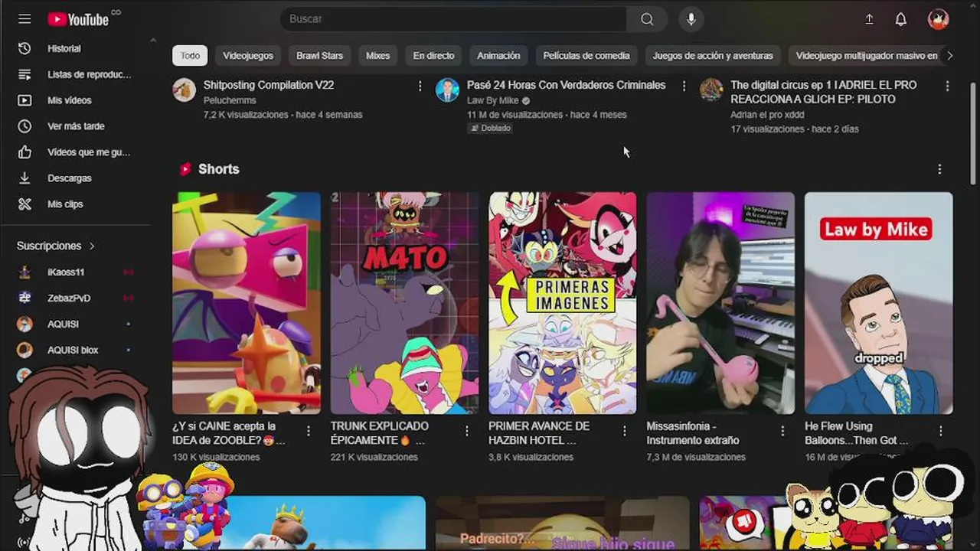Show more filter chips with right arrow

pos(949,56)
